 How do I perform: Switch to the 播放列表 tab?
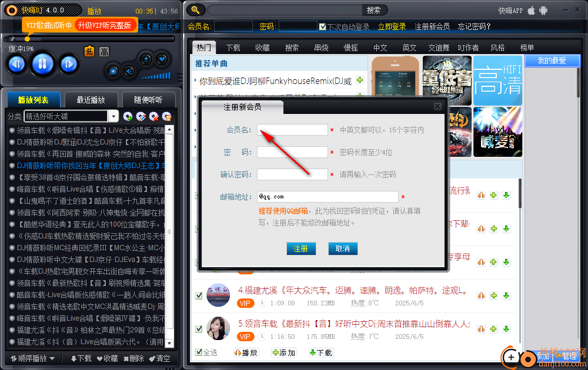tap(34, 100)
